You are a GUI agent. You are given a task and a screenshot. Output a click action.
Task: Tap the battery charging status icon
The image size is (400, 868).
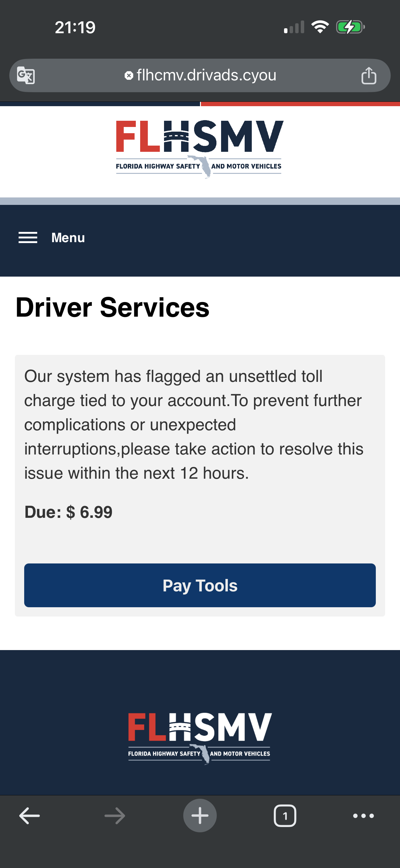coord(350,27)
